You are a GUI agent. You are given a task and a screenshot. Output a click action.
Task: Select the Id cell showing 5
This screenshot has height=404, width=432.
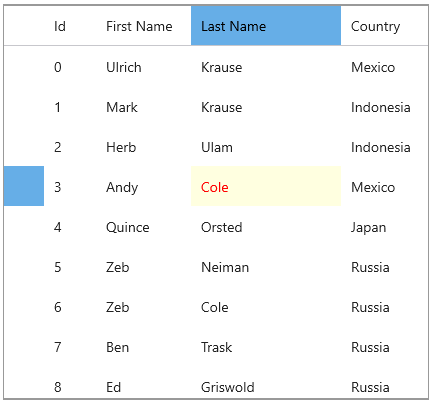[x=70, y=266]
